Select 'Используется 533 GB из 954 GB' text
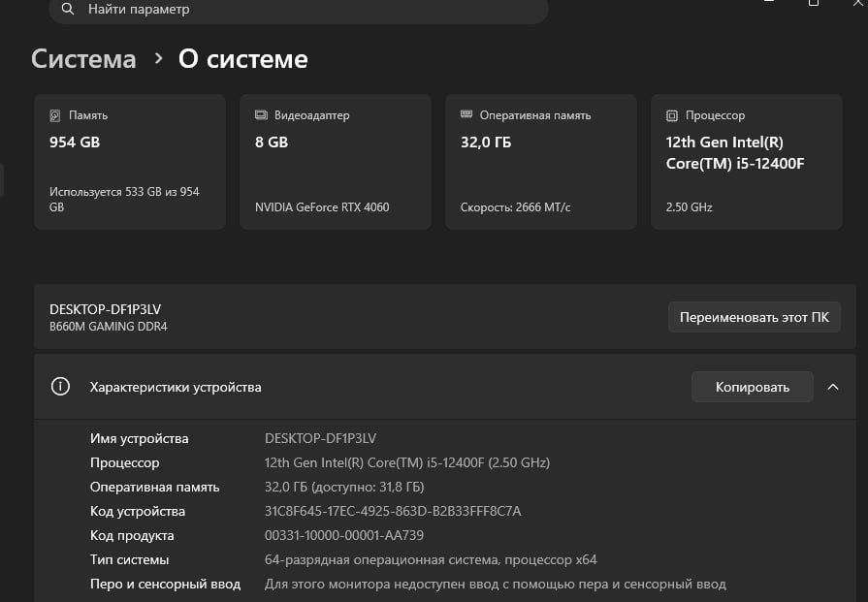Viewport: 868px width, 602px height. click(x=124, y=199)
